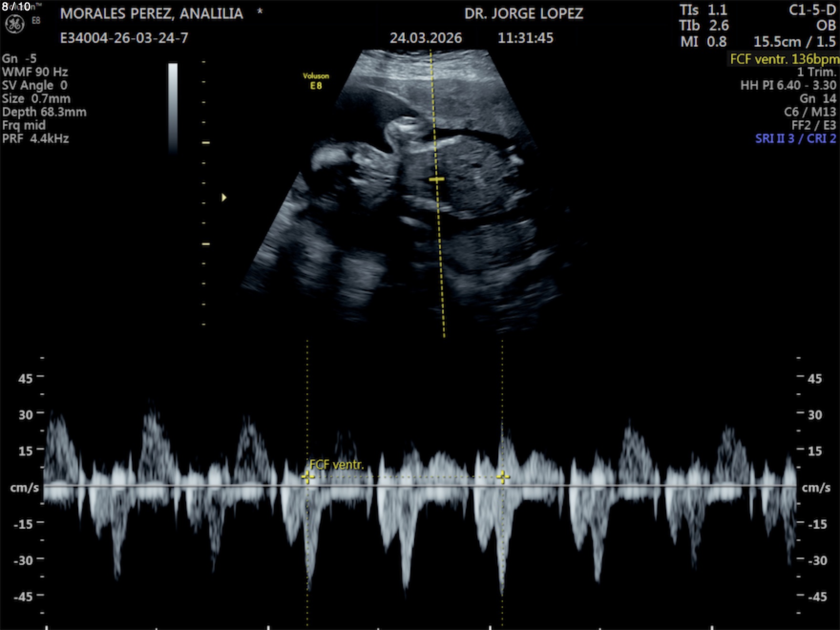The height and width of the screenshot is (630, 840).
Task: Click the Doppler baseline at cm/s
Action: (420, 486)
